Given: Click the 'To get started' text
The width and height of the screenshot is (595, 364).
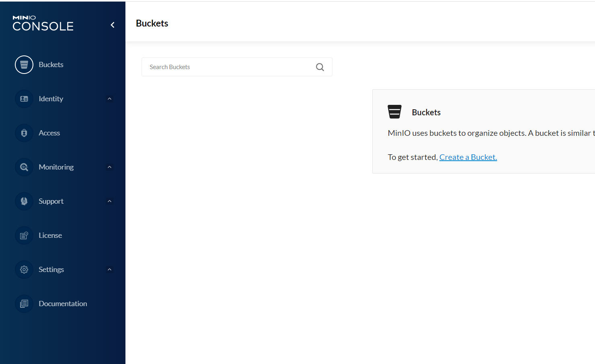Looking at the screenshot, I should (413, 157).
